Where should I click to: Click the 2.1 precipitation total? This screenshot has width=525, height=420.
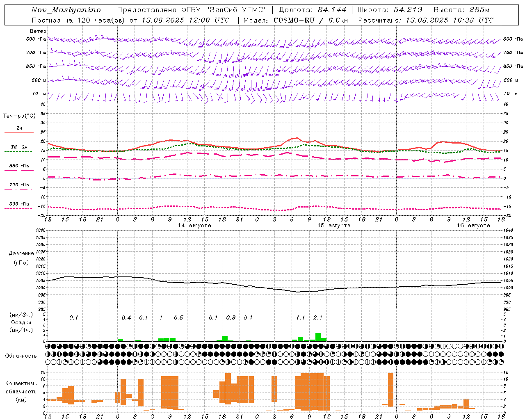[318, 318]
